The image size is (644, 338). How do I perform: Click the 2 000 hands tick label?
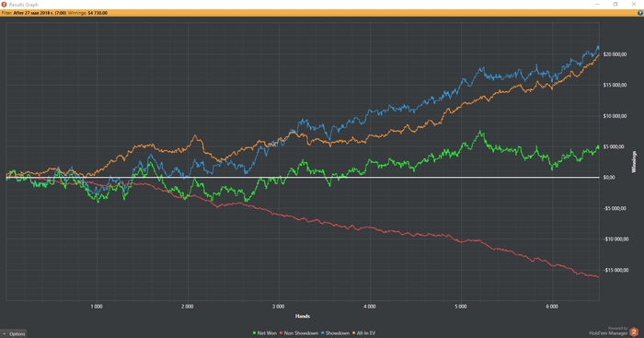tap(188, 307)
